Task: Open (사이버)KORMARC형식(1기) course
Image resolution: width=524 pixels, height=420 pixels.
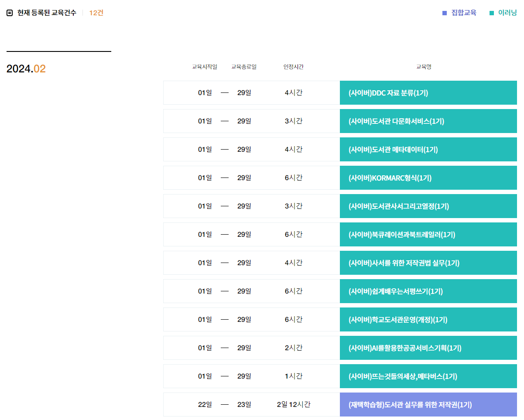Action: [428, 178]
